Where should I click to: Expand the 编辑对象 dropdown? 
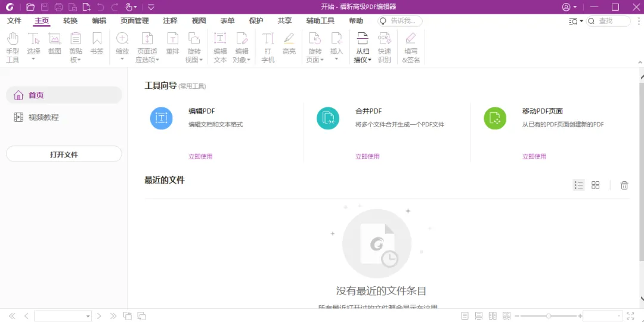coord(249,60)
